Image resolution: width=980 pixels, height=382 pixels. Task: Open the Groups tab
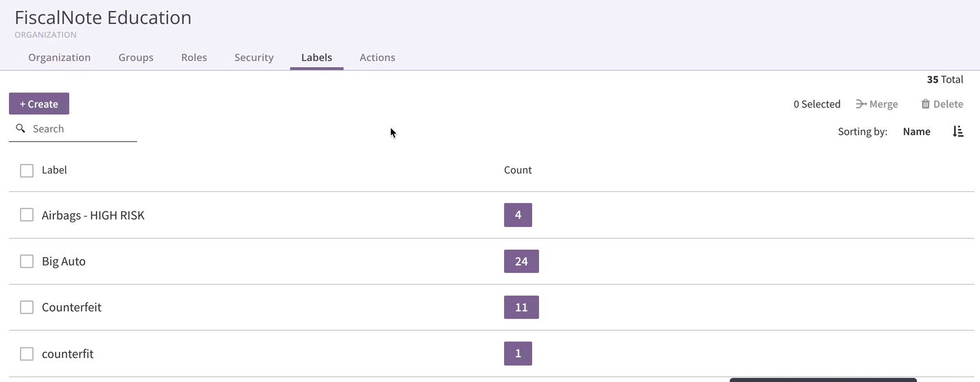coord(136,58)
